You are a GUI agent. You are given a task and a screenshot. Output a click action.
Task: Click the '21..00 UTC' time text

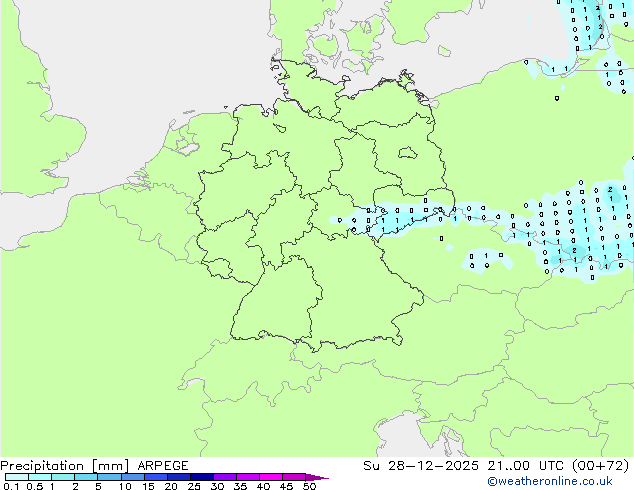[x=528, y=466]
